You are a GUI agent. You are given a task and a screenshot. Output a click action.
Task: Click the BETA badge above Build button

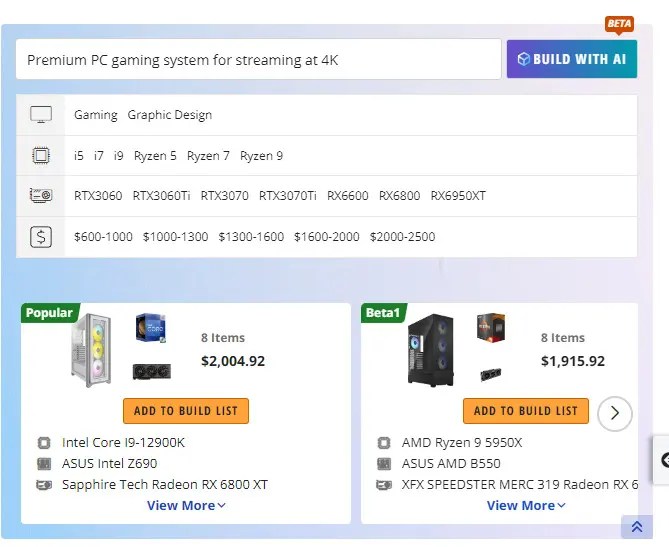(619, 24)
